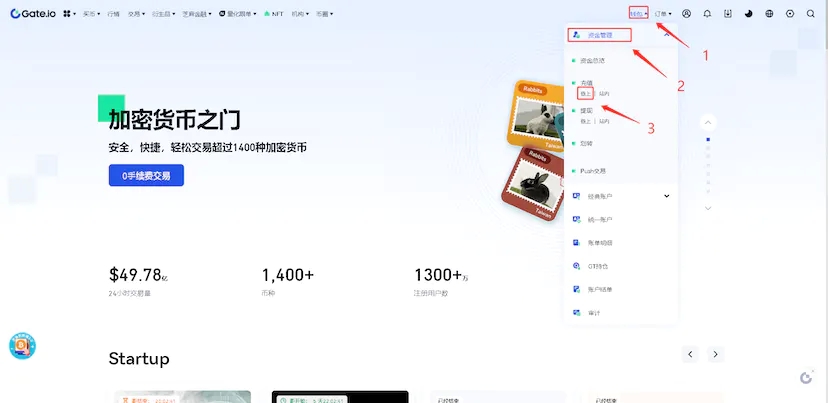Open the 币圈 dropdown

tap(324, 14)
